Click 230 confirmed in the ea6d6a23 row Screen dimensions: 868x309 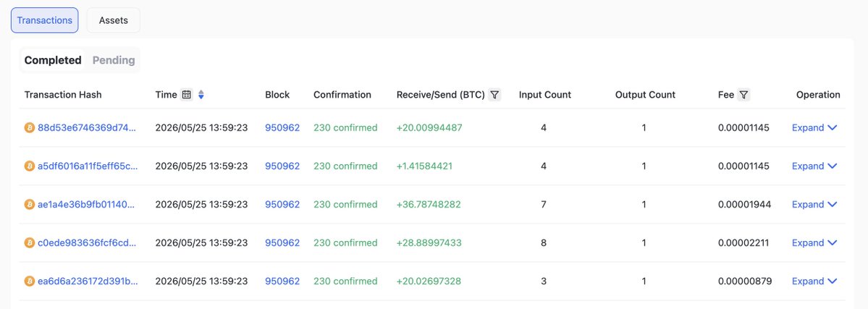pos(345,282)
